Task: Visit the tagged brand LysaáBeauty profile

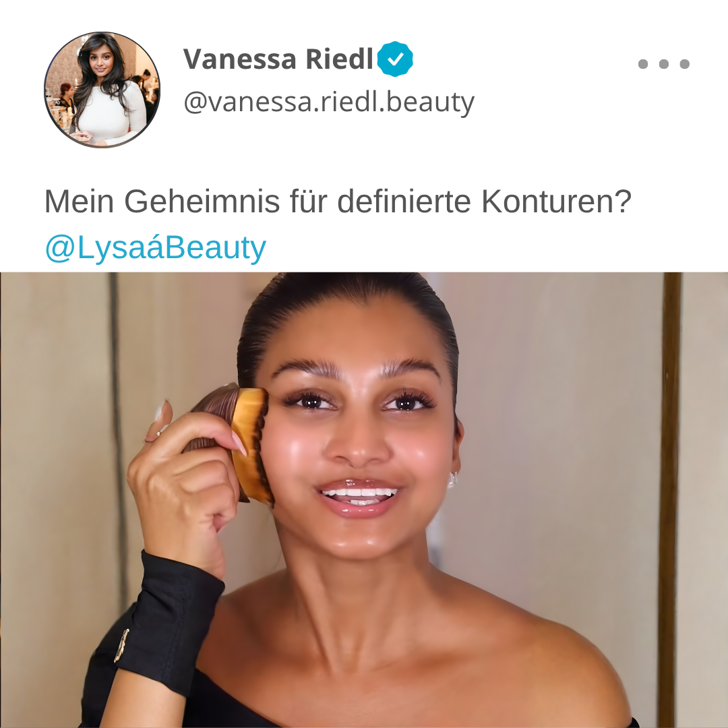Action: tap(156, 247)
